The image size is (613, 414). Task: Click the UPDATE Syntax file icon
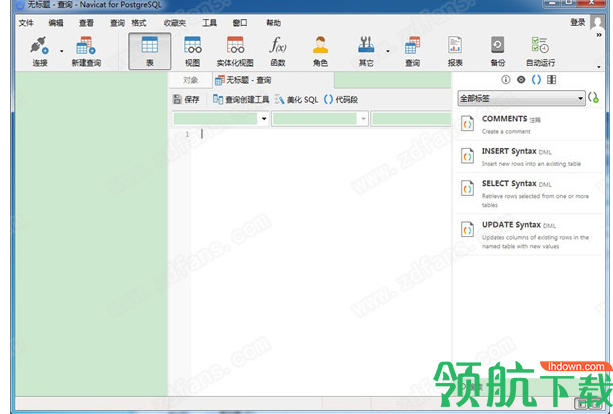(467, 230)
